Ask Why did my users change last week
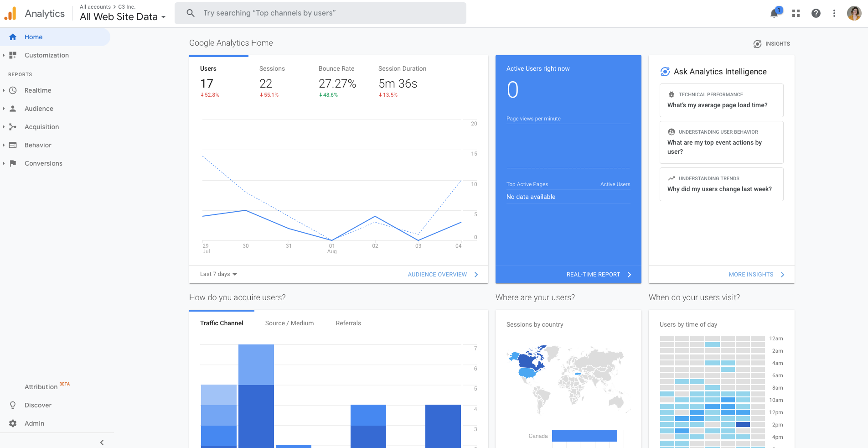The width and height of the screenshot is (868, 448). 722,184
